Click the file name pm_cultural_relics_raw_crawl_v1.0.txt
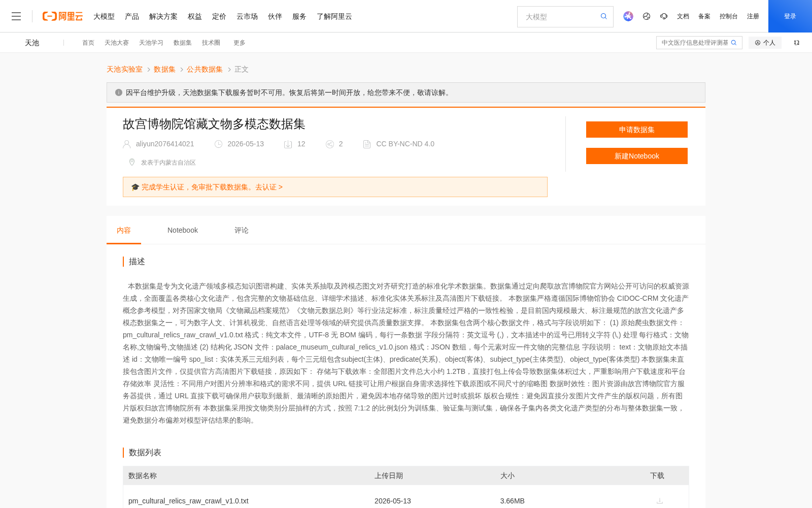This screenshot has height=508, width=812. pos(188,501)
